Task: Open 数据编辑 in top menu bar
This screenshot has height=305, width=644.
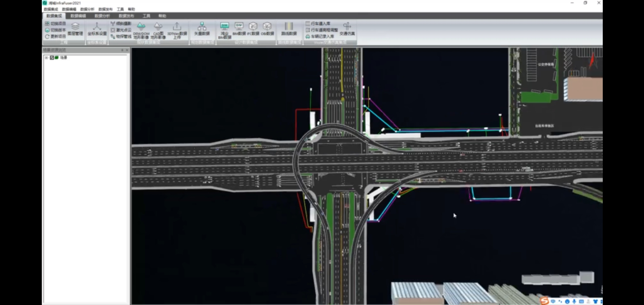Action: (69, 9)
